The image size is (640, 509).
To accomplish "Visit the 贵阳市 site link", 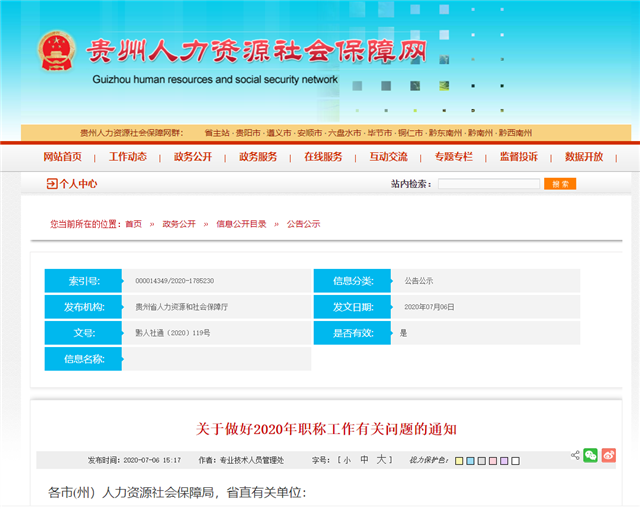I will (x=248, y=133).
